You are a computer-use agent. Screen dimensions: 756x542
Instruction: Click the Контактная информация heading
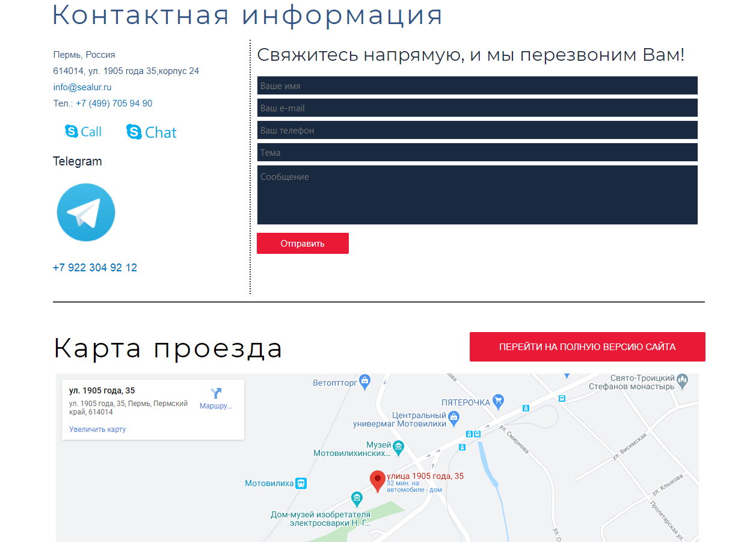tap(248, 15)
